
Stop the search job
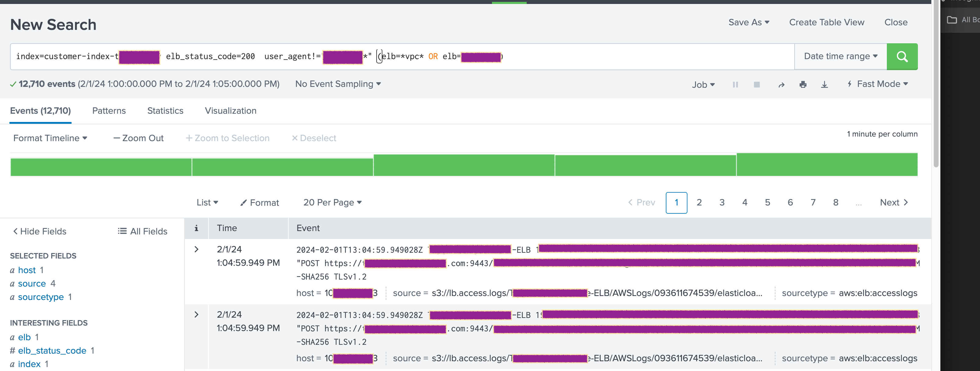[756, 84]
